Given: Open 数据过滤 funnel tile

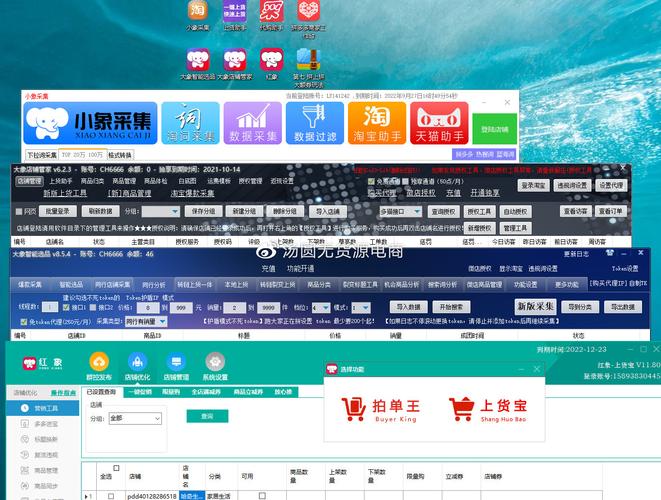Looking at the screenshot, I should click(315, 123).
